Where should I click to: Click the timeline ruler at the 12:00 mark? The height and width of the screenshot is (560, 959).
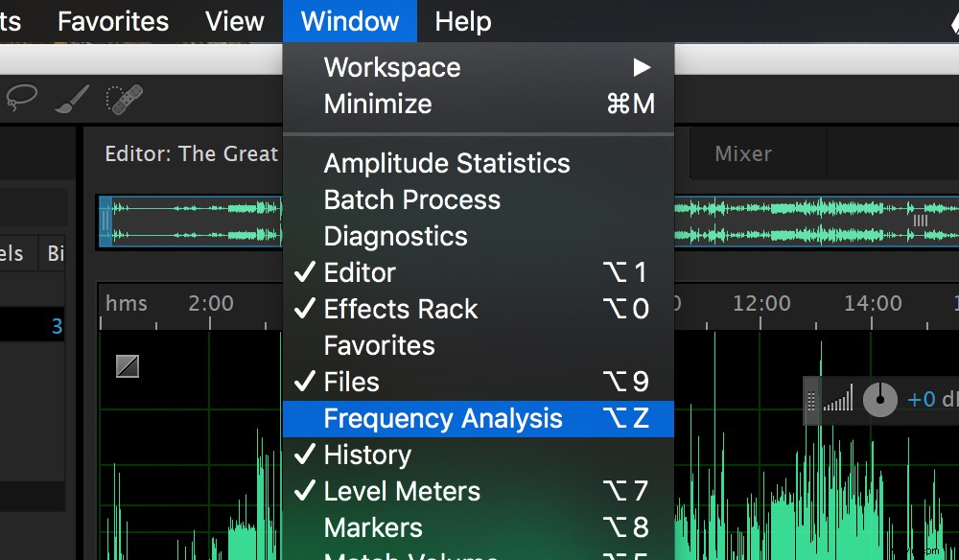(760, 303)
